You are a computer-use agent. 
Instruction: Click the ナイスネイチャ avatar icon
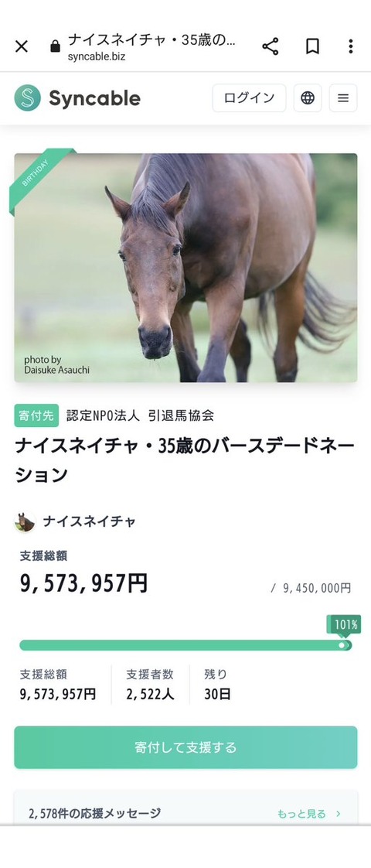(25, 521)
